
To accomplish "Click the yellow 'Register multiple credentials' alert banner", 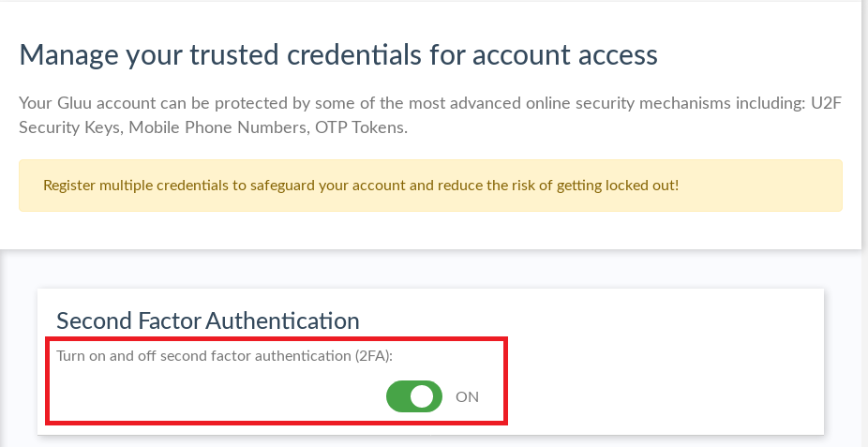I will coord(430,186).
